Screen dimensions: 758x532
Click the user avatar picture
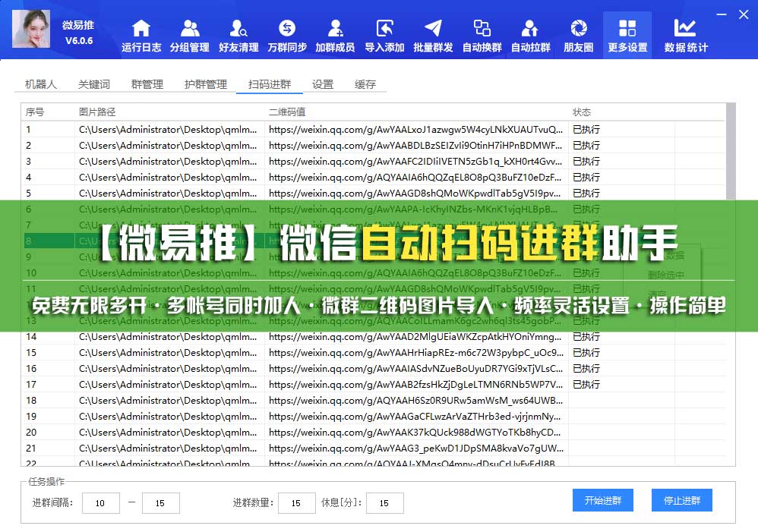pyautogui.click(x=31, y=30)
